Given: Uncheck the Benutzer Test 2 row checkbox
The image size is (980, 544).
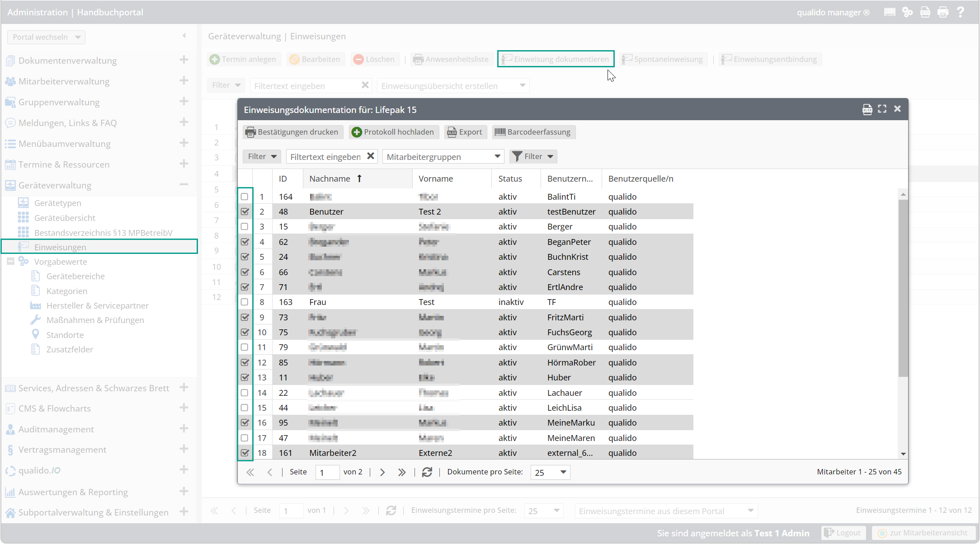Looking at the screenshot, I should (245, 211).
